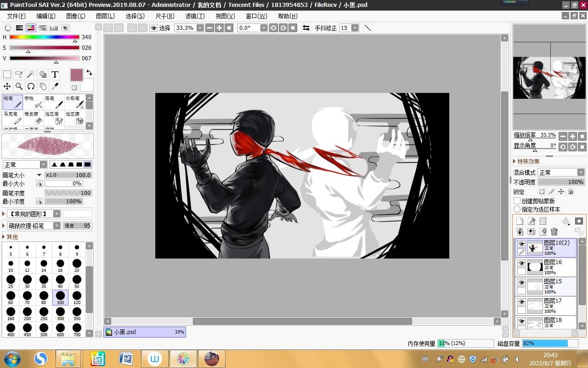Choose brush size 100 preset
The height and width of the screenshot is (368, 588).
60,297
